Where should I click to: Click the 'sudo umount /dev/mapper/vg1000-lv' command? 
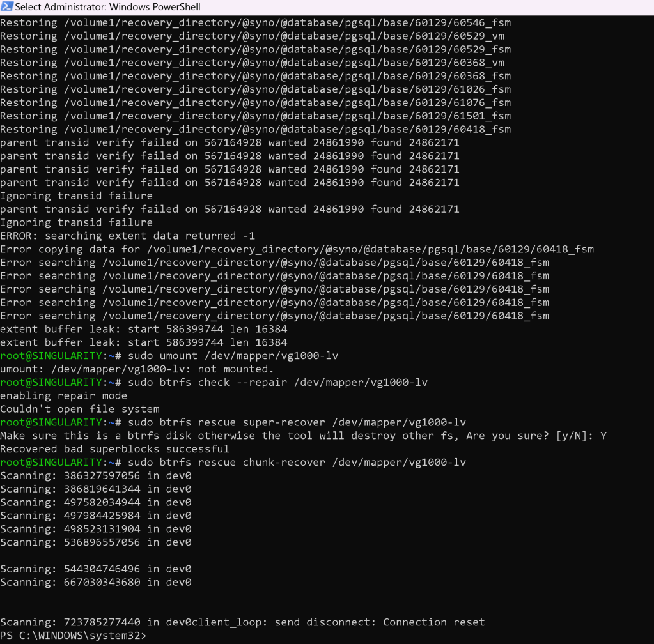(233, 356)
